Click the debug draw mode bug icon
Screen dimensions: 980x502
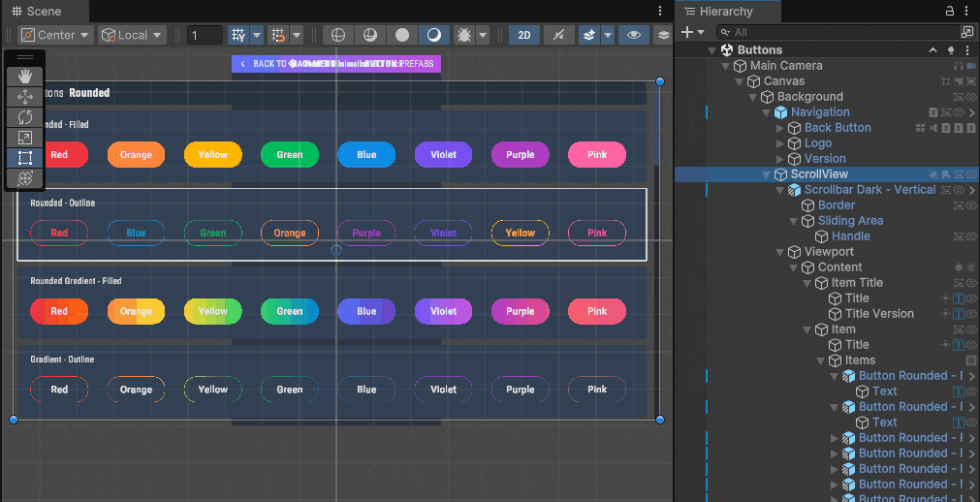463,35
